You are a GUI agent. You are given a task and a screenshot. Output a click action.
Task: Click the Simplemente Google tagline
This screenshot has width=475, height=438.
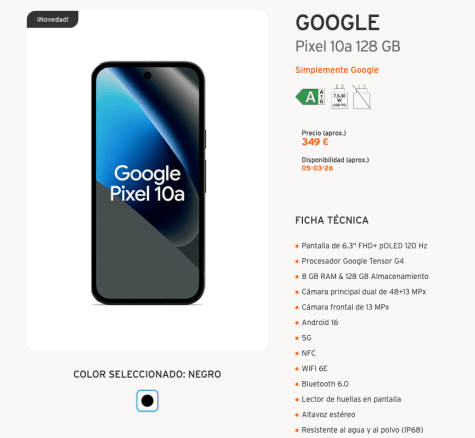(337, 70)
